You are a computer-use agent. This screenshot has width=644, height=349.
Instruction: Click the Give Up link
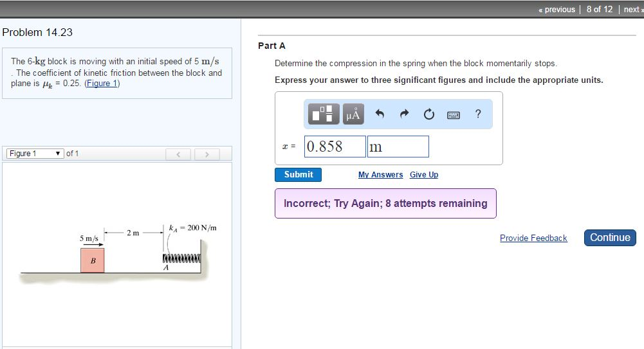tap(423, 175)
